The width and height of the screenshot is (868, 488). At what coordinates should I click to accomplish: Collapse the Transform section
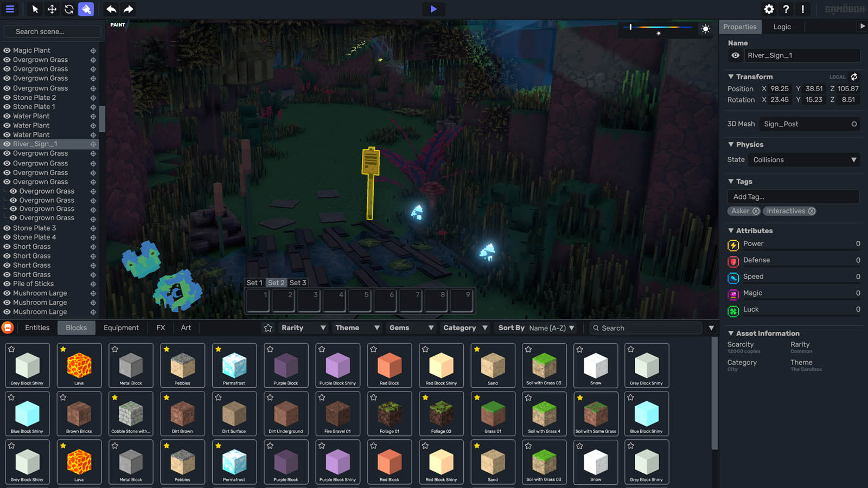731,76
